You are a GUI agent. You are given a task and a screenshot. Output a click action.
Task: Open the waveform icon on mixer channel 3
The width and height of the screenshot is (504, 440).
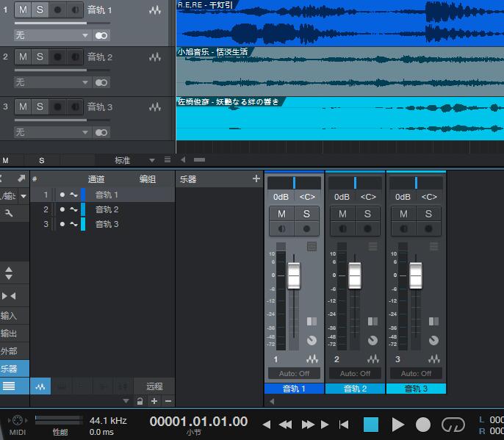pos(434,359)
